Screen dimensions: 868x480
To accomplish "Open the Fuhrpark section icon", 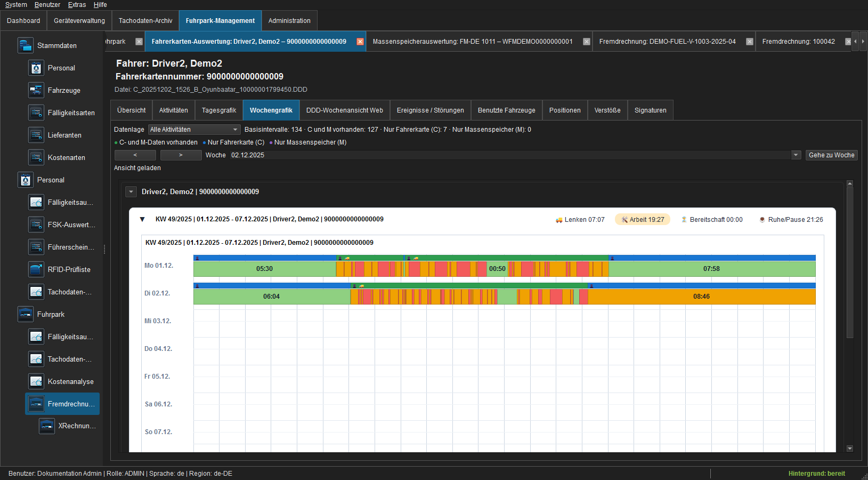I will click(25, 314).
